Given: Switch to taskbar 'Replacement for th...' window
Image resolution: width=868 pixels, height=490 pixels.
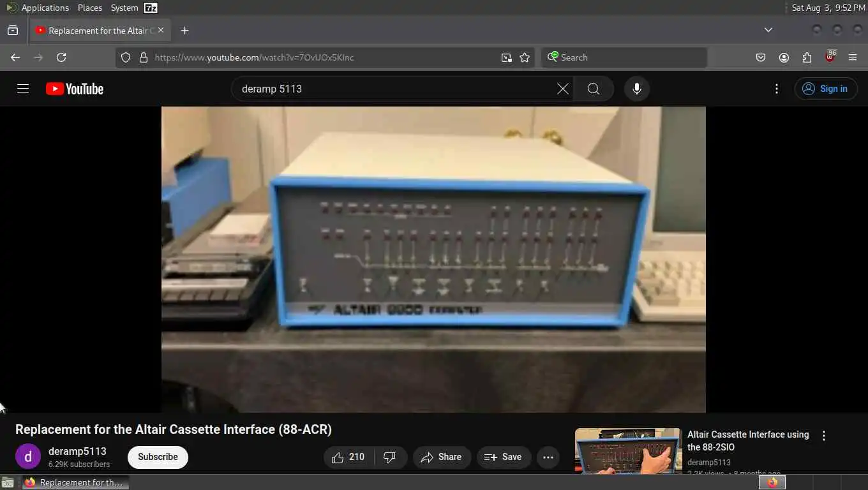Looking at the screenshot, I should pos(75,482).
